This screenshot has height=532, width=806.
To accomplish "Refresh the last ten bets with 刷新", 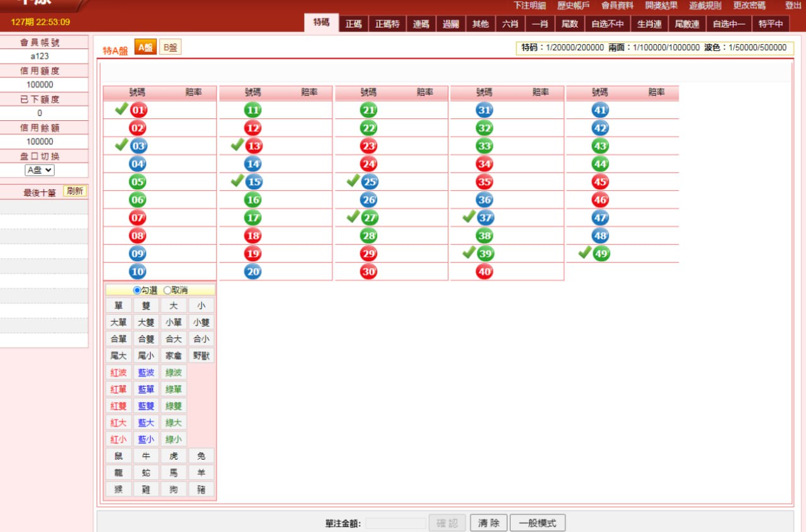I will [x=75, y=191].
